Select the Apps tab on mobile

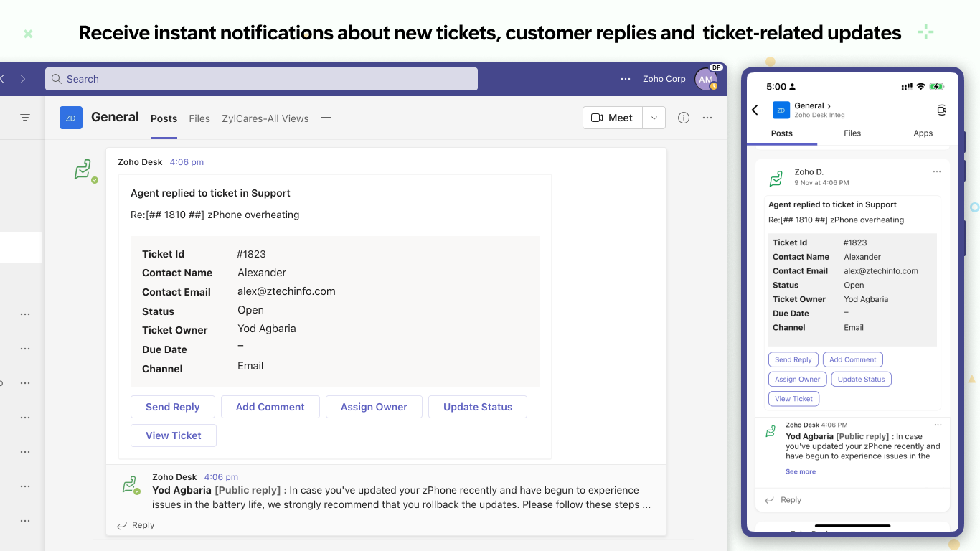pos(923,133)
